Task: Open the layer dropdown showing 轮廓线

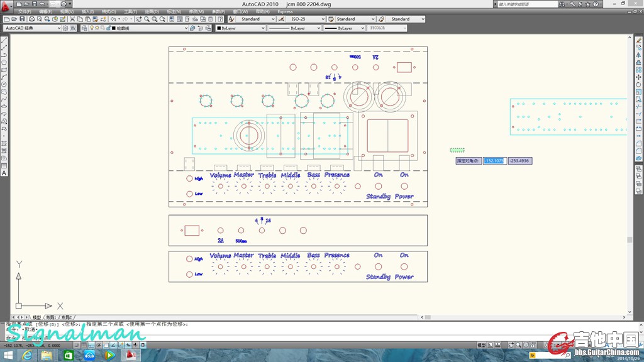Action: pos(150,28)
